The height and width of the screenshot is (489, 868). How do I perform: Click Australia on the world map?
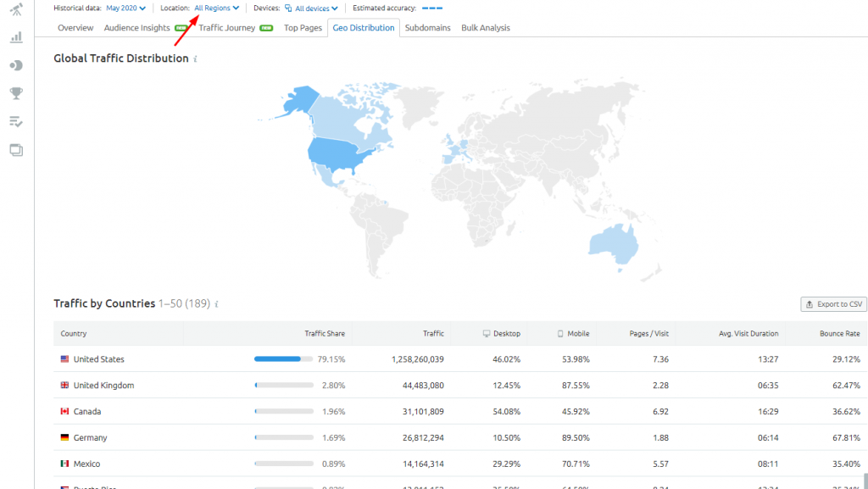click(614, 245)
